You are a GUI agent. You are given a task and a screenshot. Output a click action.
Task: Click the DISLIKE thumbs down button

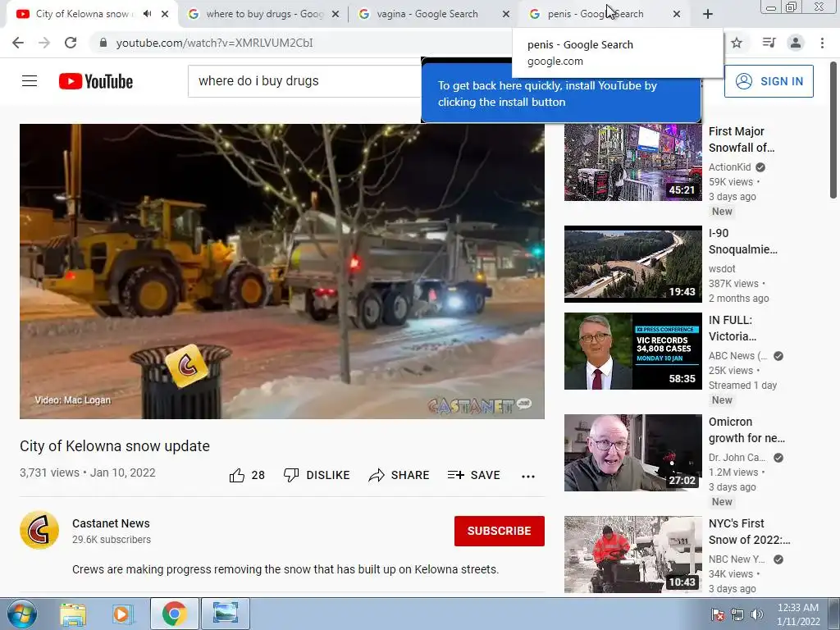pyautogui.click(x=317, y=475)
